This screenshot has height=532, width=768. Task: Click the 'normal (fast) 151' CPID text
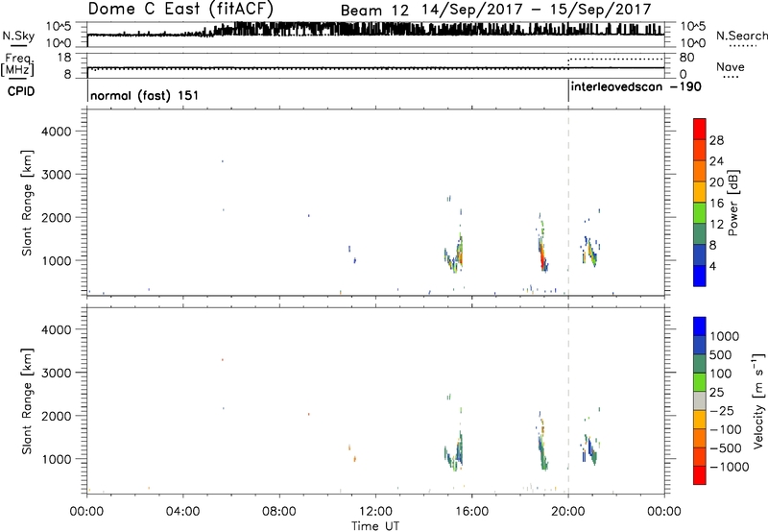point(145,95)
